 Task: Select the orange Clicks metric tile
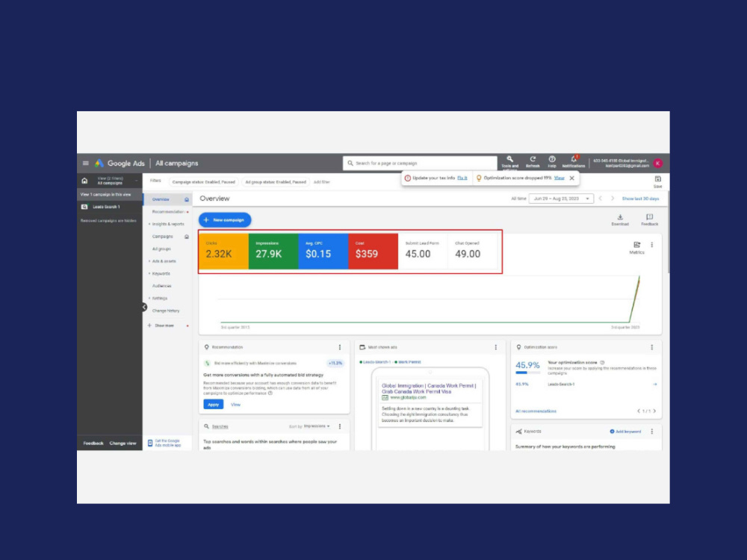tap(223, 252)
